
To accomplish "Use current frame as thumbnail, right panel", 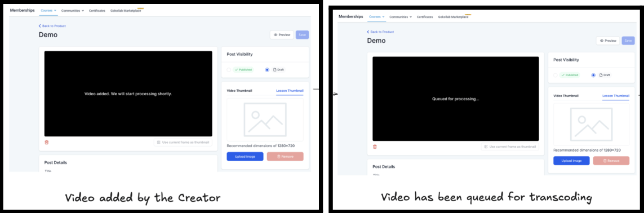I will point(510,147).
